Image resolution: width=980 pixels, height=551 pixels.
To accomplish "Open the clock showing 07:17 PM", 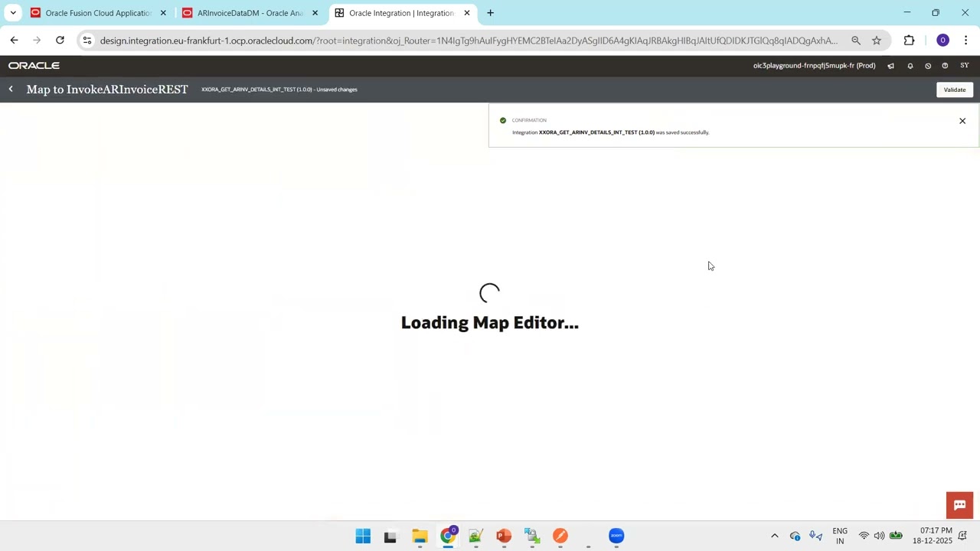I will (x=932, y=536).
